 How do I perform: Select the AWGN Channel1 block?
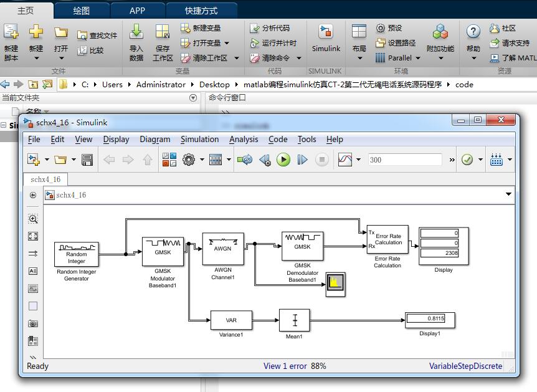(x=223, y=249)
